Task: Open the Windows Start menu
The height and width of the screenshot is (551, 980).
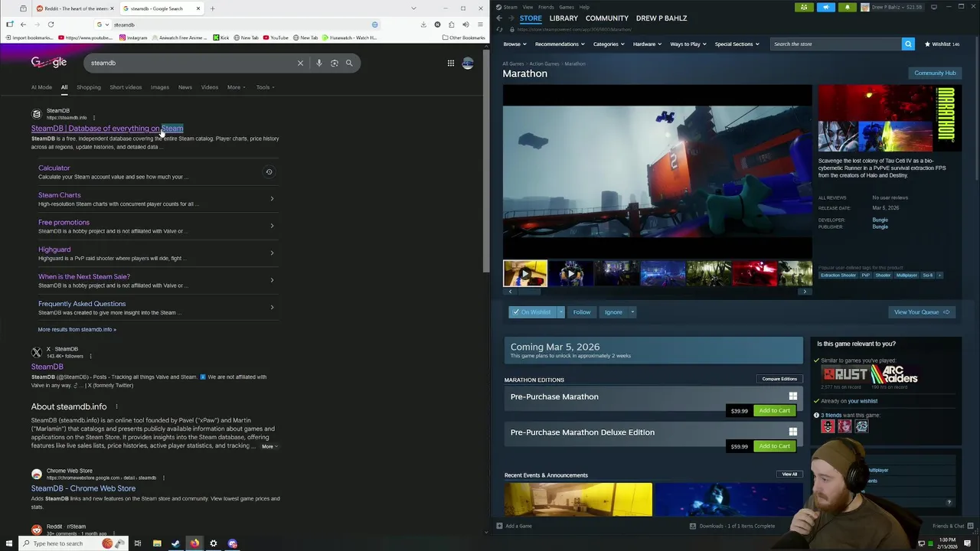Action: [x=9, y=543]
